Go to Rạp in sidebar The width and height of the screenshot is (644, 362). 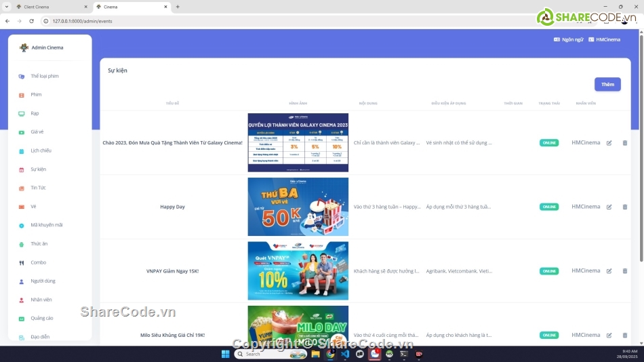(35, 113)
